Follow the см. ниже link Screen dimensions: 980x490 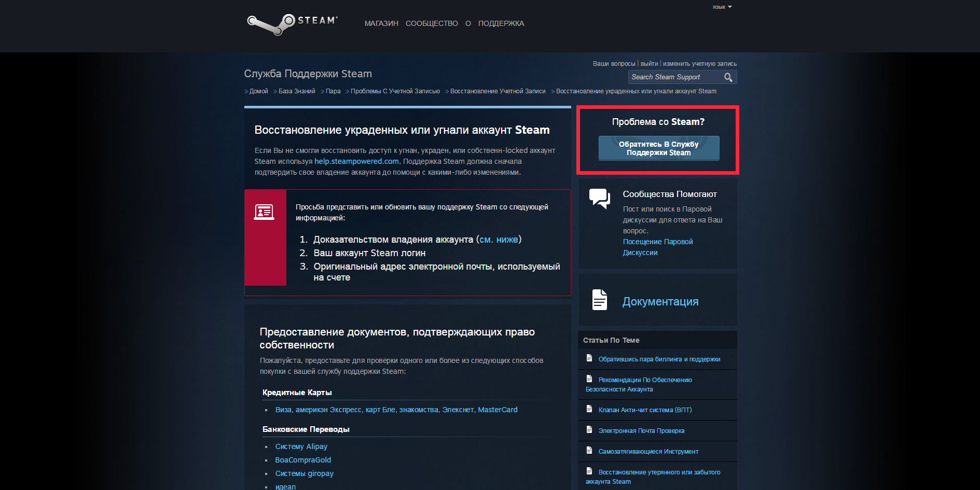(499, 240)
